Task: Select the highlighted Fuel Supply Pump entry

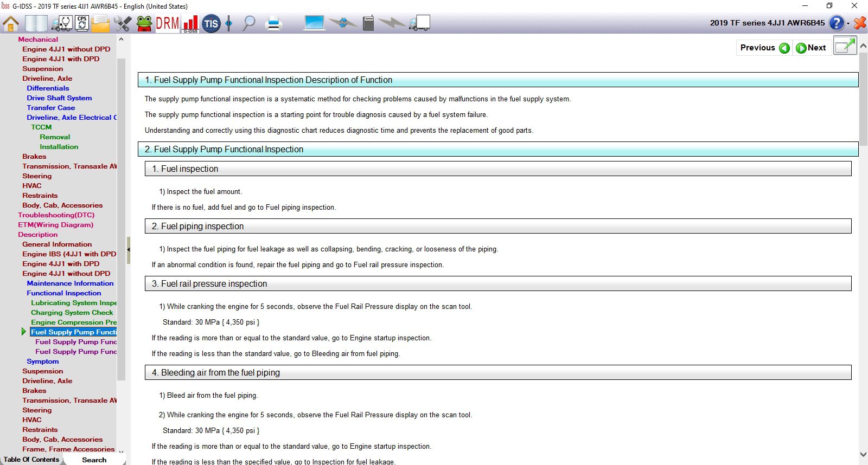Action: click(x=74, y=332)
